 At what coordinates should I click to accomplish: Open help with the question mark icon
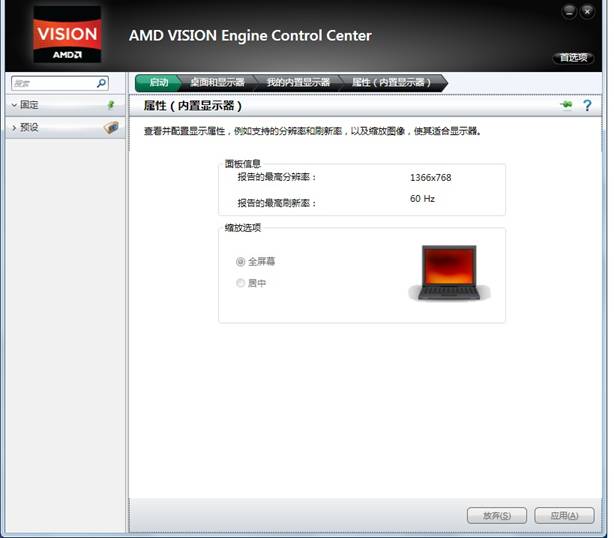point(587,105)
